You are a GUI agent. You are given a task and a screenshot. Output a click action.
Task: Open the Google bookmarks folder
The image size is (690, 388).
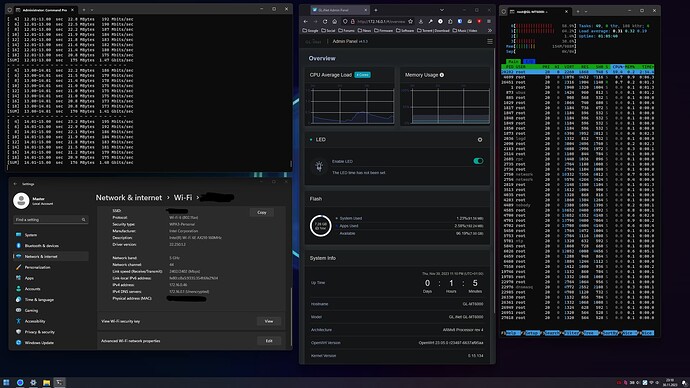tap(311, 30)
